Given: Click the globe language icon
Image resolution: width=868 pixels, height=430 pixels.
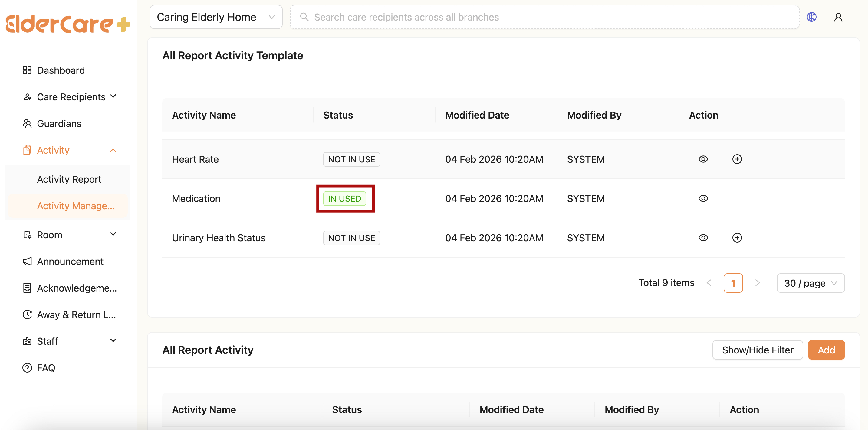Looking at the screenshot, I should (811, 17).
